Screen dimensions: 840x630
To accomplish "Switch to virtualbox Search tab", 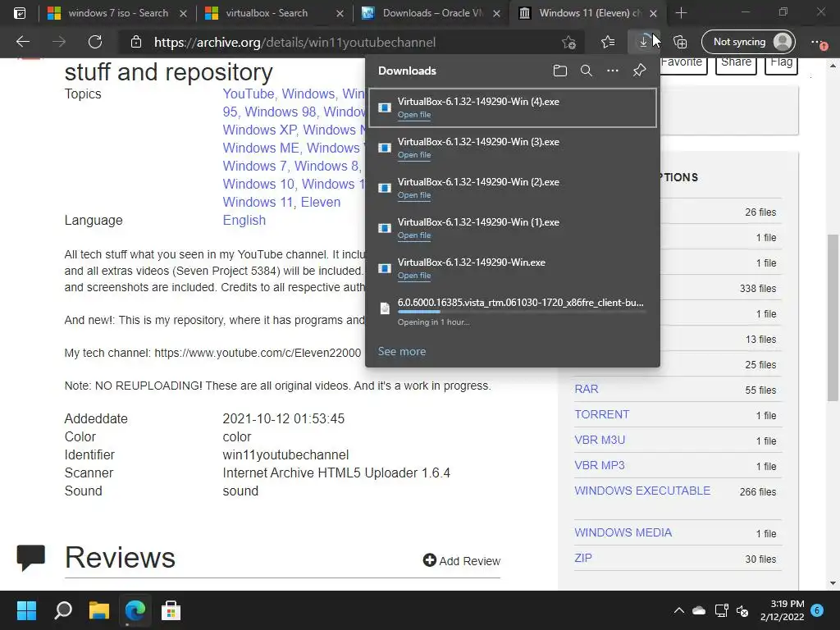I will tap(274, 13).
